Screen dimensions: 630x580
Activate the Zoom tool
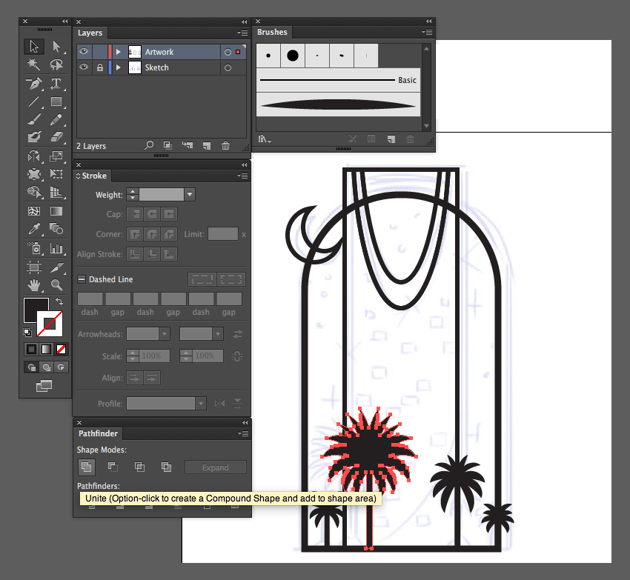(x=57, y=286)
